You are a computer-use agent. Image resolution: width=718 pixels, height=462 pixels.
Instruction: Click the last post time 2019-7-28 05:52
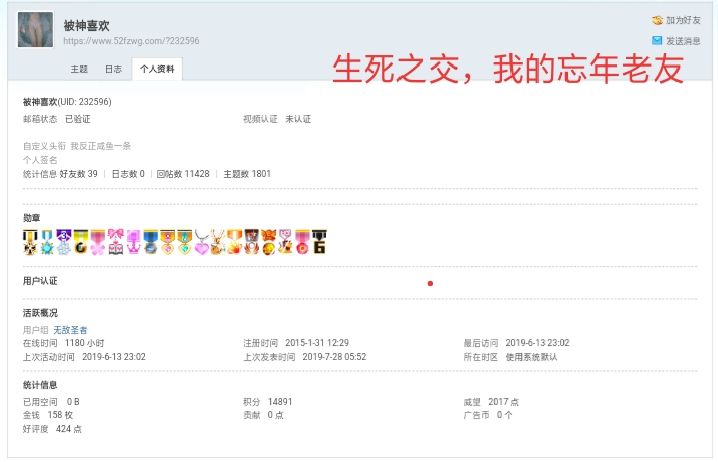click(334, 357)
